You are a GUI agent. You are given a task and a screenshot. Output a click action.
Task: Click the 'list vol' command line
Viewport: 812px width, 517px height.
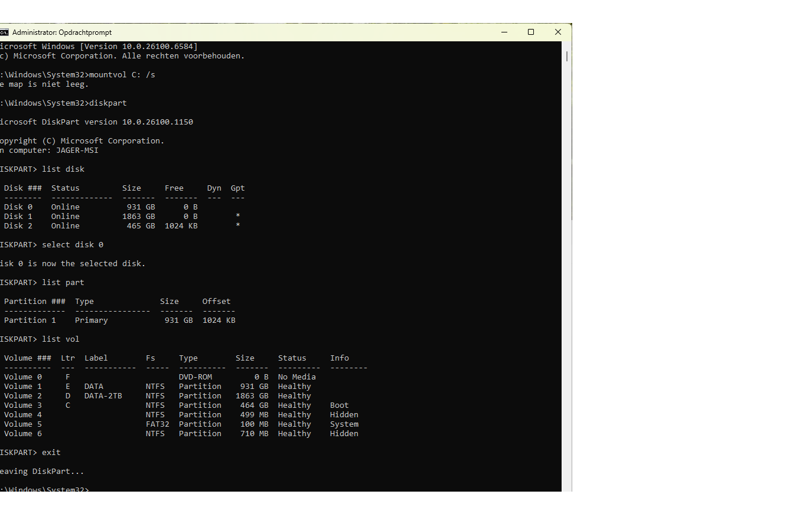40,339
